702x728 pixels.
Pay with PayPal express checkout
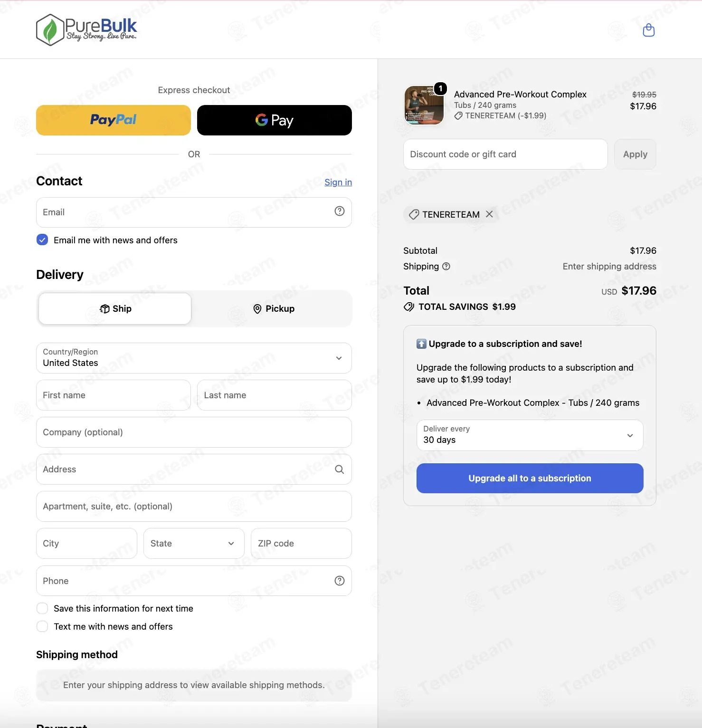[x=114, y=120]
